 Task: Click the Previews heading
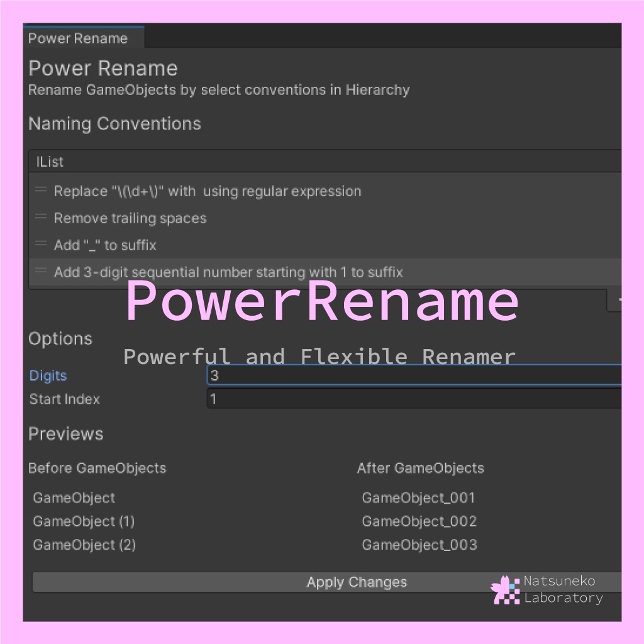click(x=65, y=434)
